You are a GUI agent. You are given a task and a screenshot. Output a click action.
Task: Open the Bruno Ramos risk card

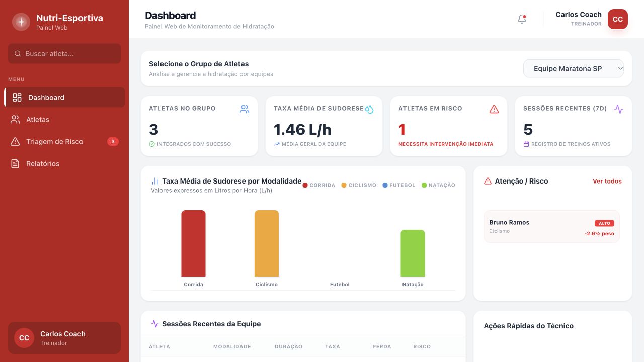pyautogui.click(x=552, y=226)
